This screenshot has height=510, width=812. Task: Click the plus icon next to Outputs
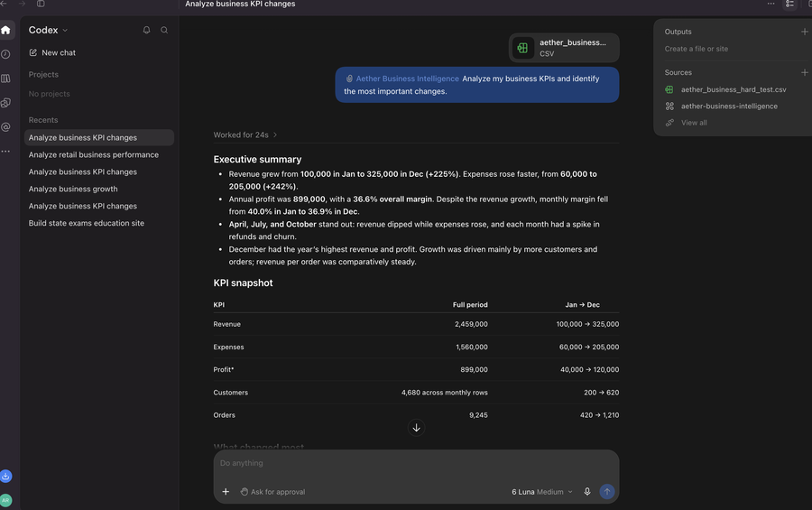click(804, 32)
